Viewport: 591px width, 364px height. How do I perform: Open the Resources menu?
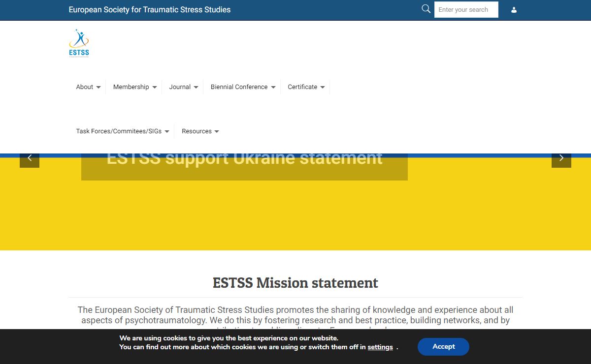[197, 131]
